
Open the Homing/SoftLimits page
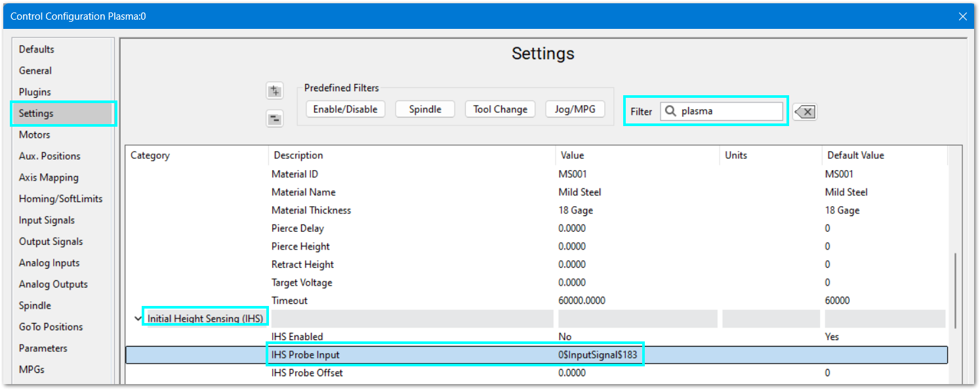click(x=60, y=199)
